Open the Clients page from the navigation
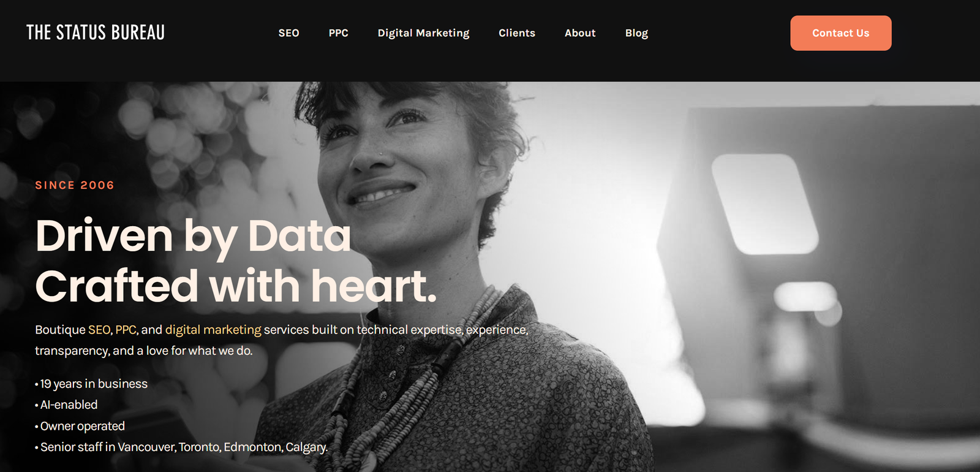980x472 pixels. pos(517,33)
